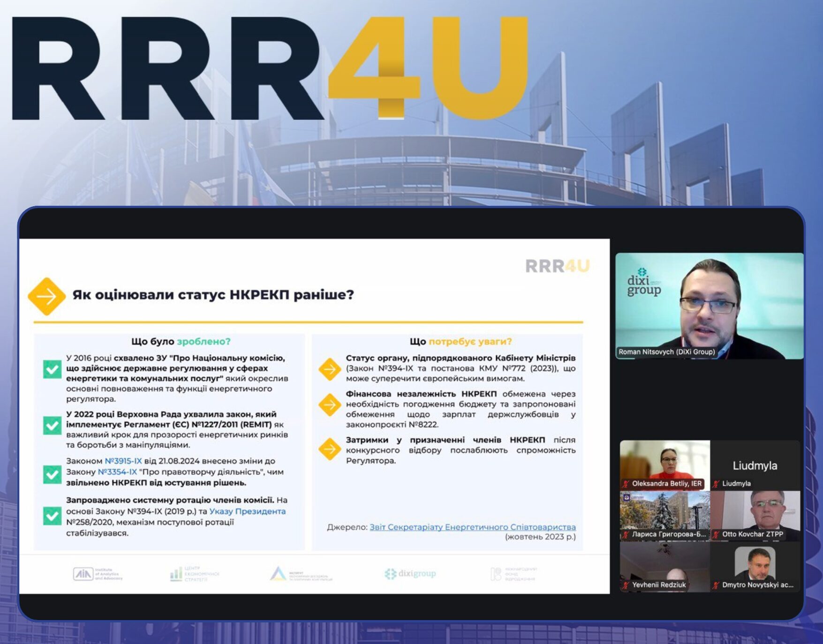Click the green checkmark beside "У 2016 році"
The height and width of the screenshot is (644, 823).
pyautogui.click(x=52, y=369)
